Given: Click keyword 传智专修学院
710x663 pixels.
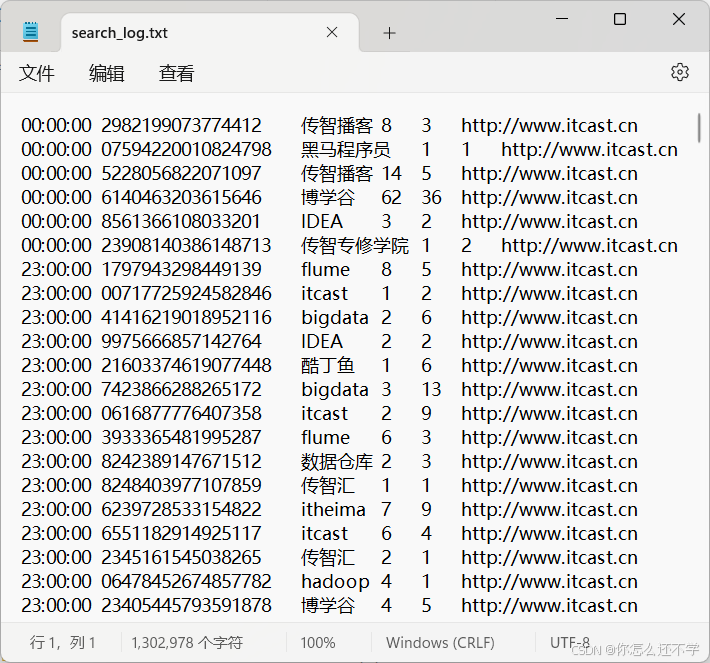Looking at the screenshot, I should (x=355, y=246).
